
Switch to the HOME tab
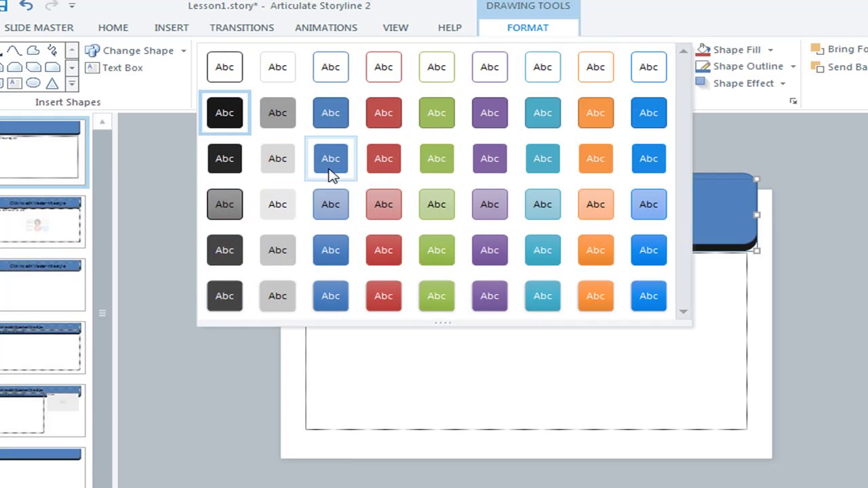click(x=113, y=28)
